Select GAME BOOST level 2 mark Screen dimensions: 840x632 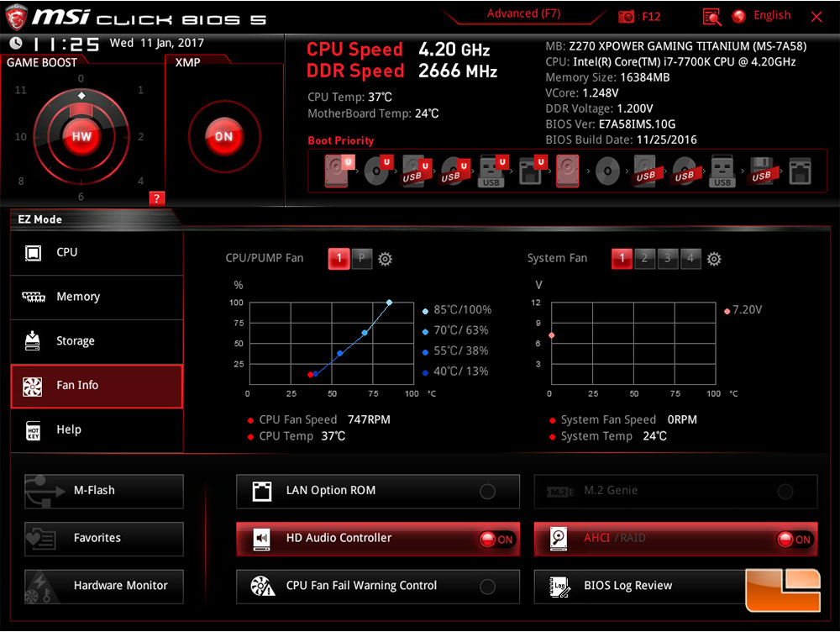[x=140, y=137]
